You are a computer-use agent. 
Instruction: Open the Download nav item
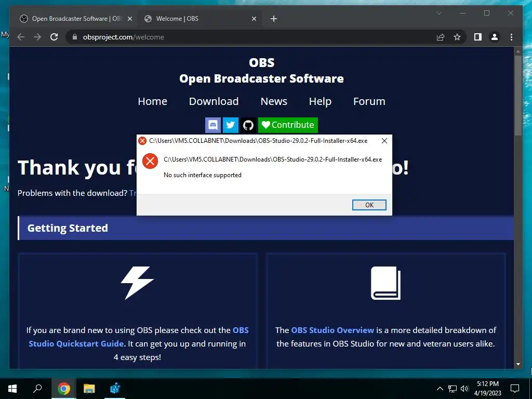coord(214,101)
